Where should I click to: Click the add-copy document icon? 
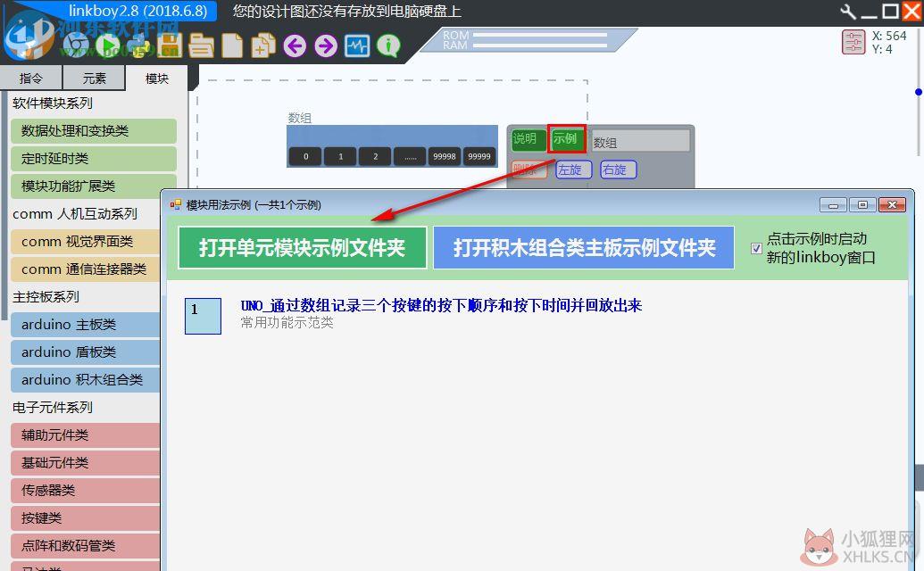263,46
